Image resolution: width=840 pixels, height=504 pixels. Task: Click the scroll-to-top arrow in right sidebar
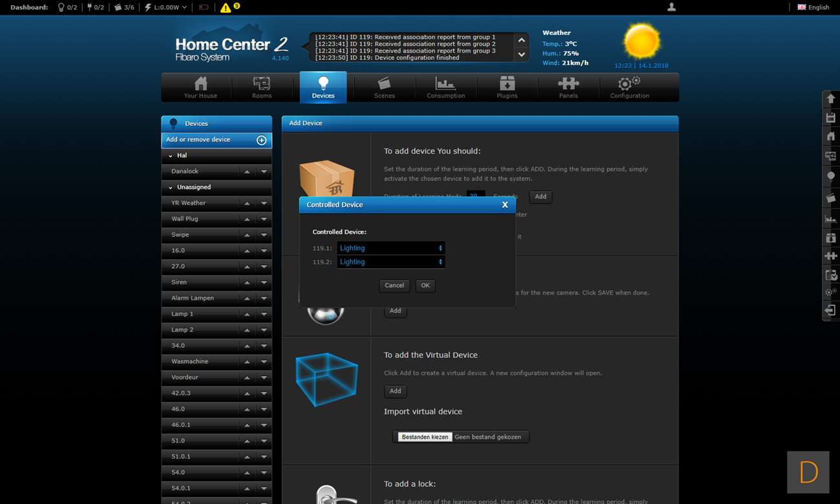click(831, 99)
